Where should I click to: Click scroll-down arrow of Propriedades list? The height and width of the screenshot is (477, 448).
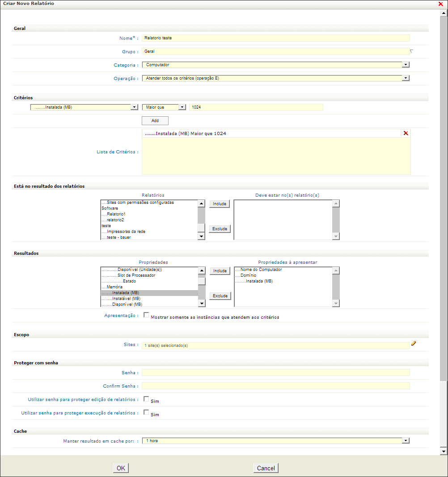[202, 303]
